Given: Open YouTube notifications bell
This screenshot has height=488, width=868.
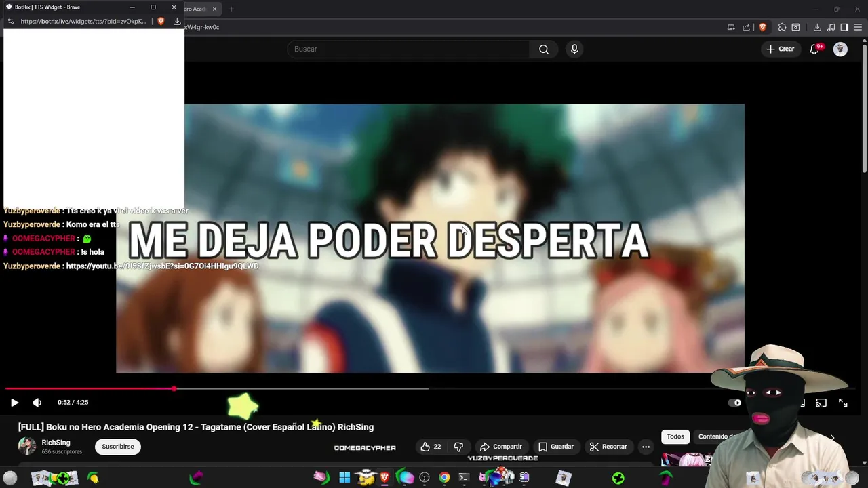Looking at the screenshot, I should coord(815,49).
